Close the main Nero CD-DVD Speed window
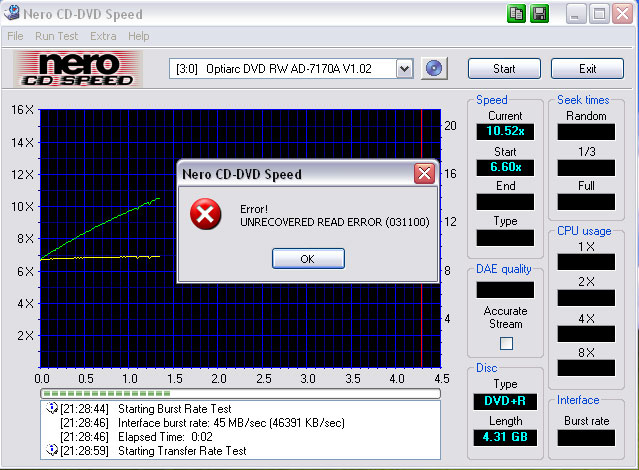639x470 pixels. pyautogui.click(x=622, y=14)
